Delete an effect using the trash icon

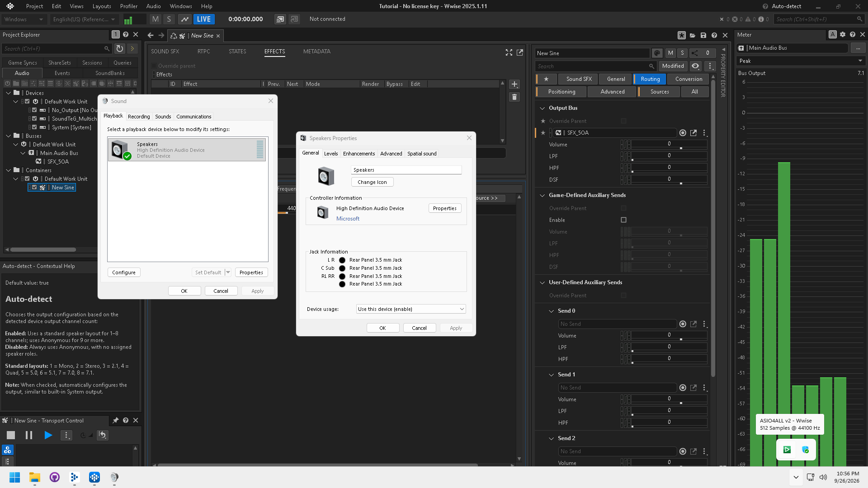coord(514,97)
